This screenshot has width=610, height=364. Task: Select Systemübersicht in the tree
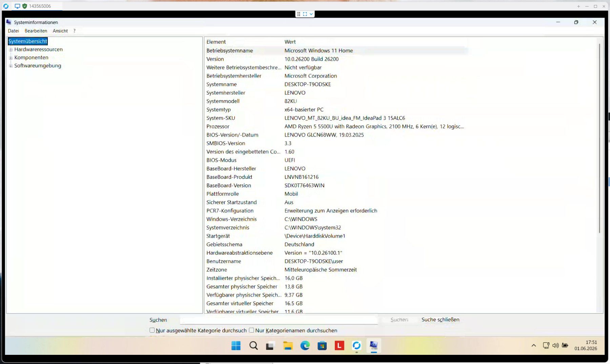tap(28, 41)
